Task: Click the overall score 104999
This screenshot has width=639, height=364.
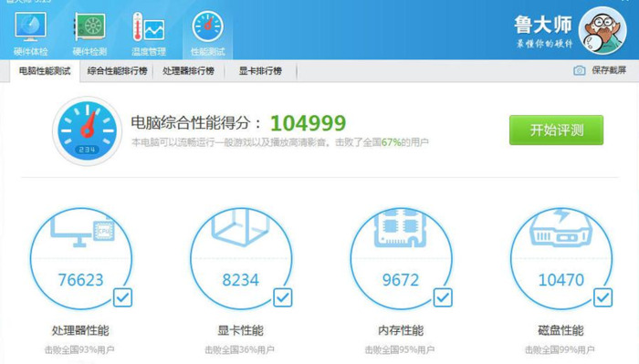Action: tap(309, 123)
